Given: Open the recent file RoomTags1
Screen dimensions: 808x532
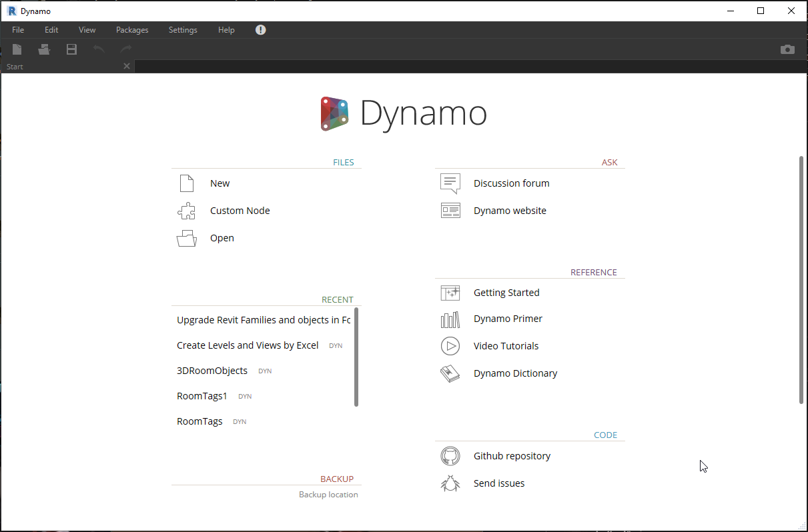Looking at the screenshot, I should 202,395.
